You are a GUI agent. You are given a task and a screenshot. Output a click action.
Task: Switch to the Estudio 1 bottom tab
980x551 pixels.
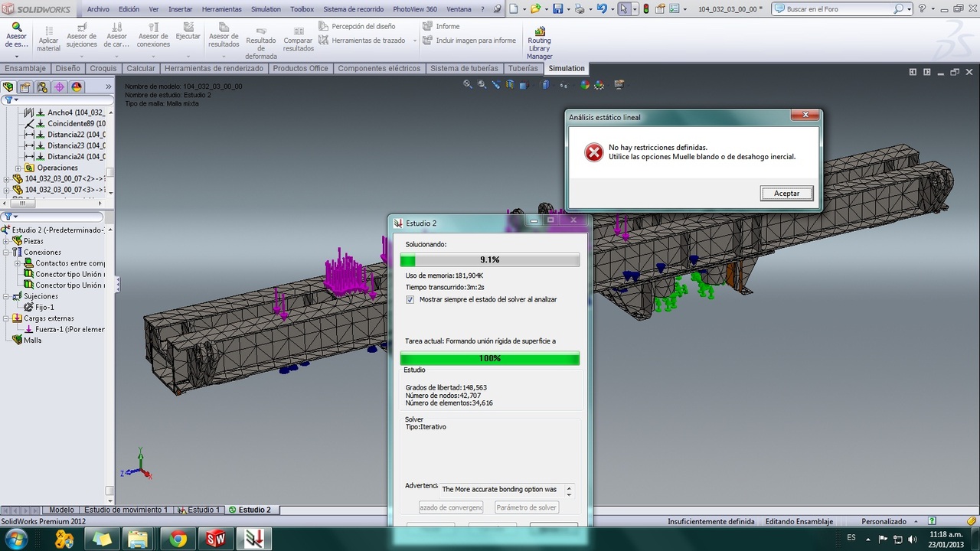[x=199, y=510]
